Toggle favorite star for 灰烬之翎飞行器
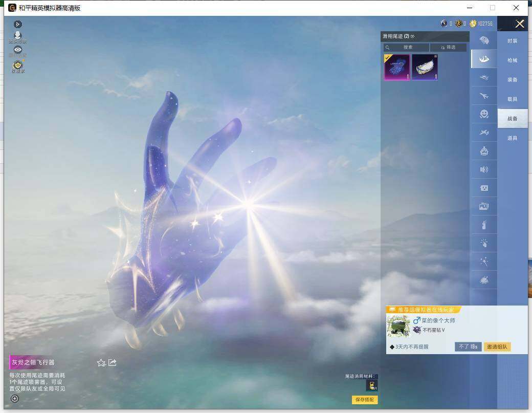The width and height of the screenshot is (532, 413). coord(101,363)
